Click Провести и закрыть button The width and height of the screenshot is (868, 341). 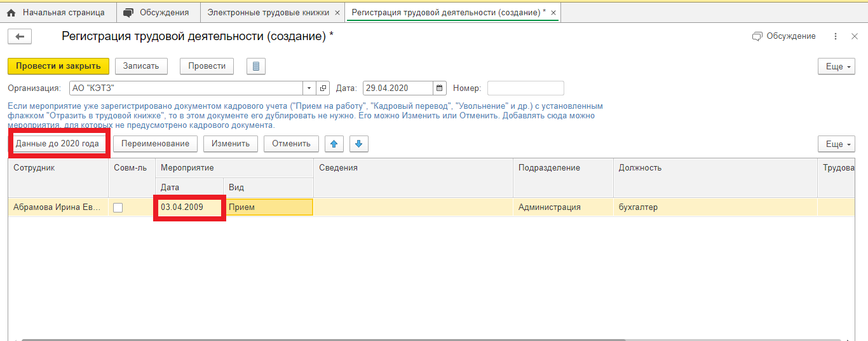pos(58,66)
